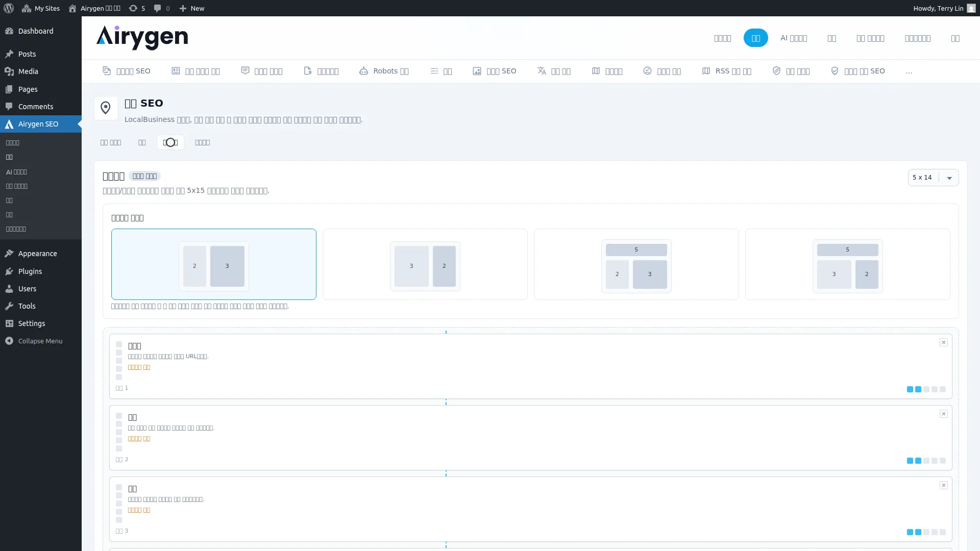Click the orange link in card 2
This screenshot has height=551, width=980.
pyautogui.click(x=139, y=439)
